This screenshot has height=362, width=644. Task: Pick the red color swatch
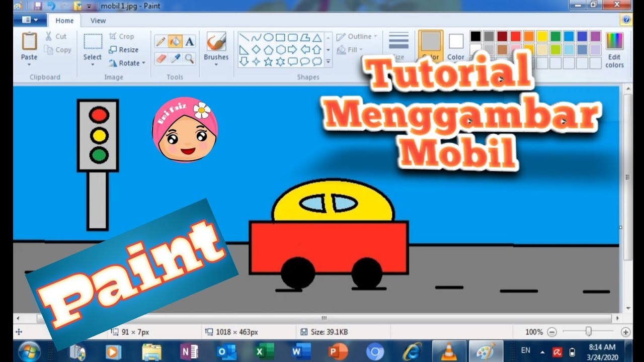[x=515, y=36]
